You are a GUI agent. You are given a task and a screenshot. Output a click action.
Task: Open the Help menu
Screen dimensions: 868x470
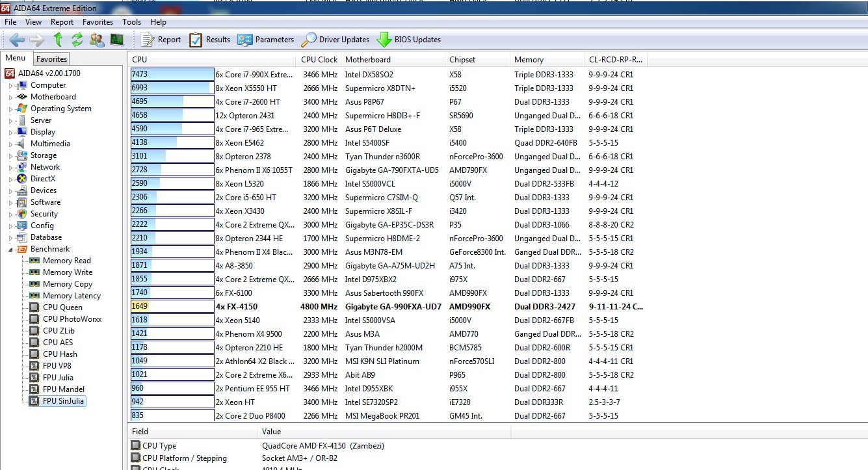point(158,22)
